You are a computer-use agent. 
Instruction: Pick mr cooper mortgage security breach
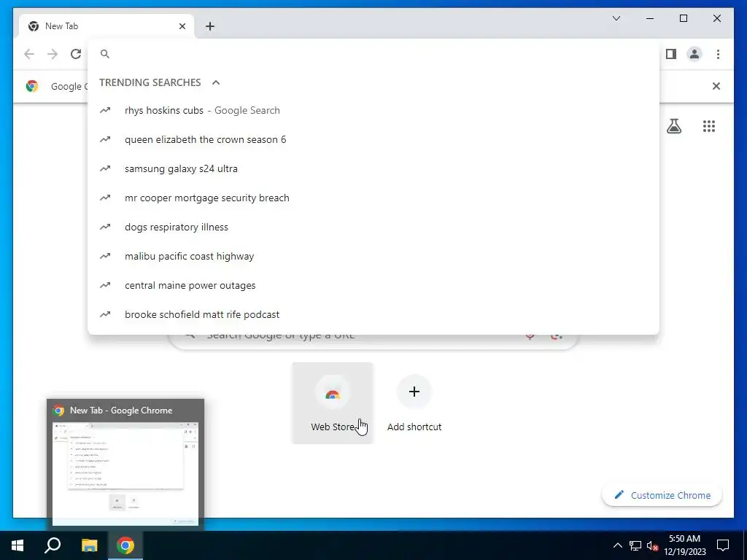pos(373,198)
